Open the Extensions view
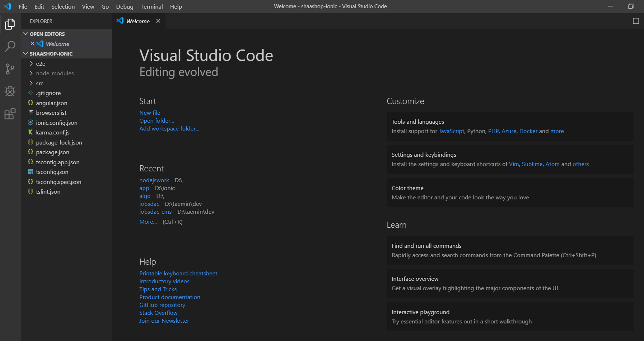 click(10, 114)
